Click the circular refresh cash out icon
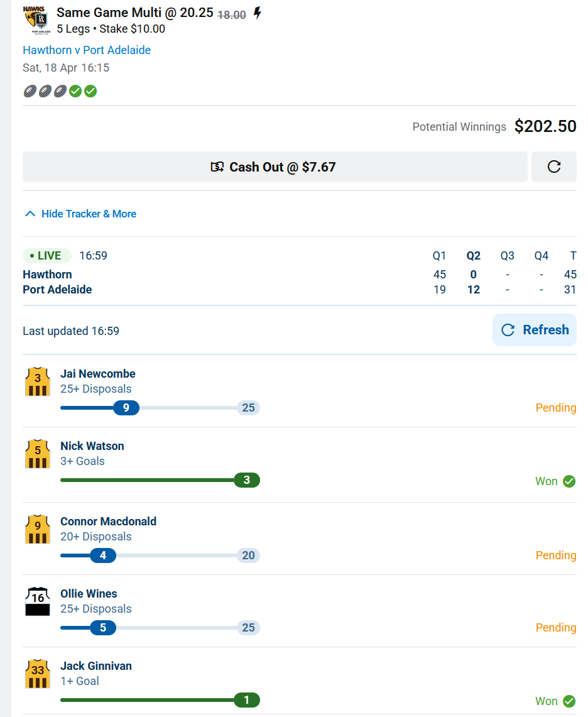The height and width of the screenshot is (717, 588). tap(553, 167)
